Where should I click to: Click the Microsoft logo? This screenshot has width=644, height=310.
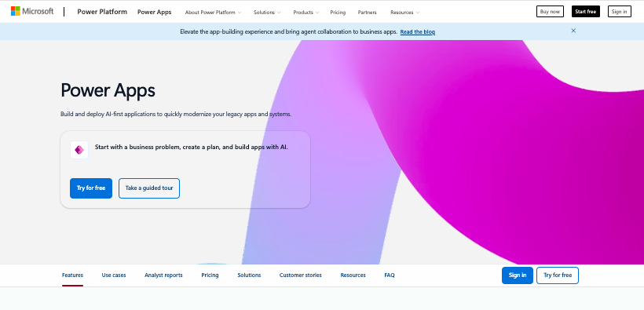tap(32, 12)
